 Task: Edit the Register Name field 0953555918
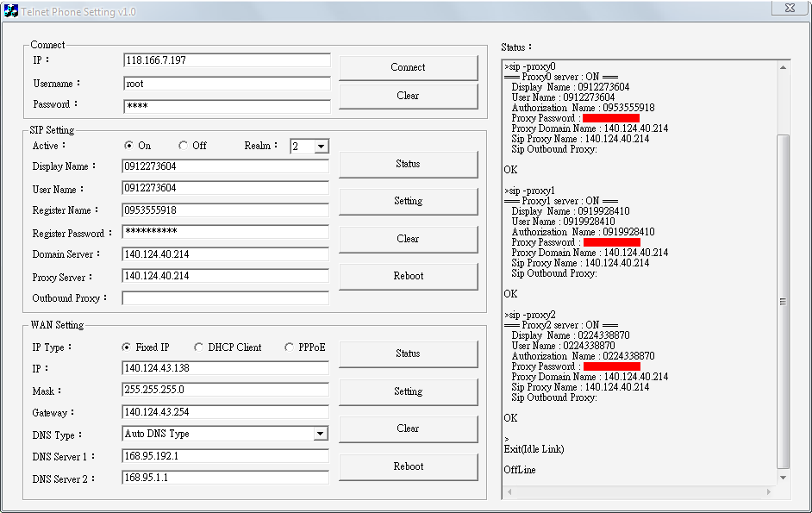pyautogui.click(x=225, y=210)
